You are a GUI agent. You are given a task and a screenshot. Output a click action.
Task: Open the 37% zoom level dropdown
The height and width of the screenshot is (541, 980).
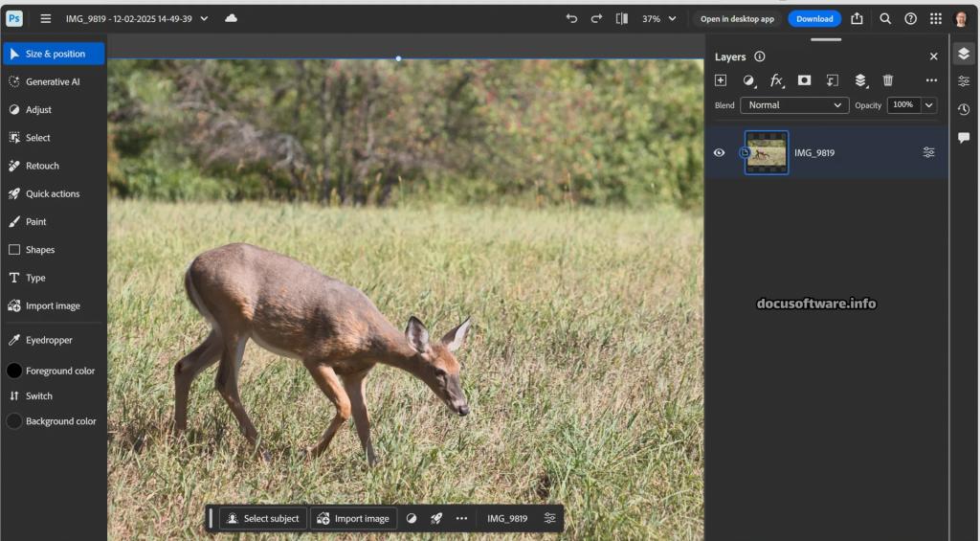[x=659, y=19]
